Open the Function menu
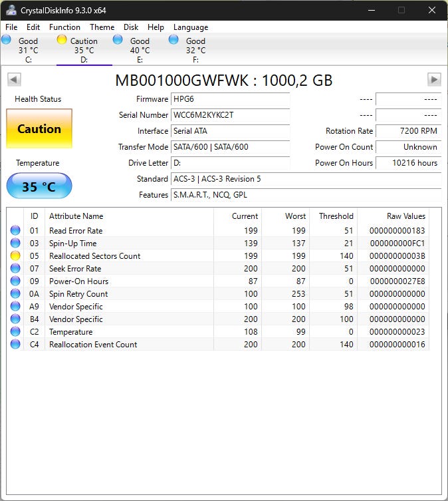 [64, 27]
